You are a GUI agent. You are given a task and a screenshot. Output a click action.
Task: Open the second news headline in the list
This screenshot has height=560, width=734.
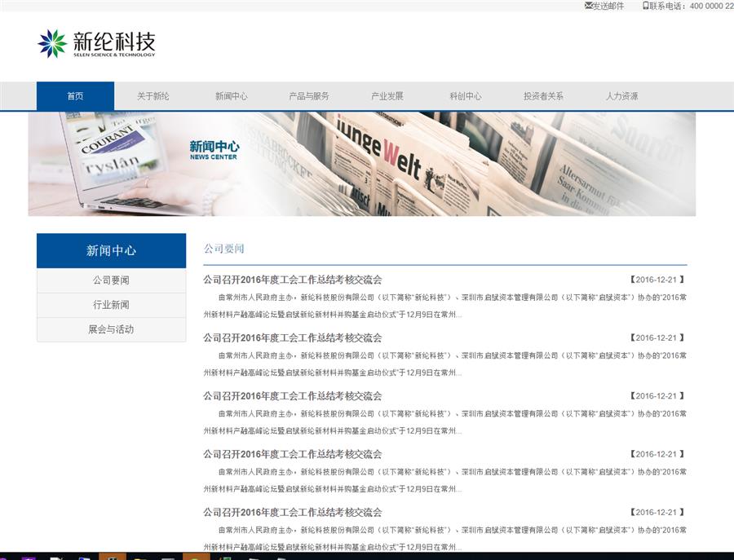coord(293,337)
